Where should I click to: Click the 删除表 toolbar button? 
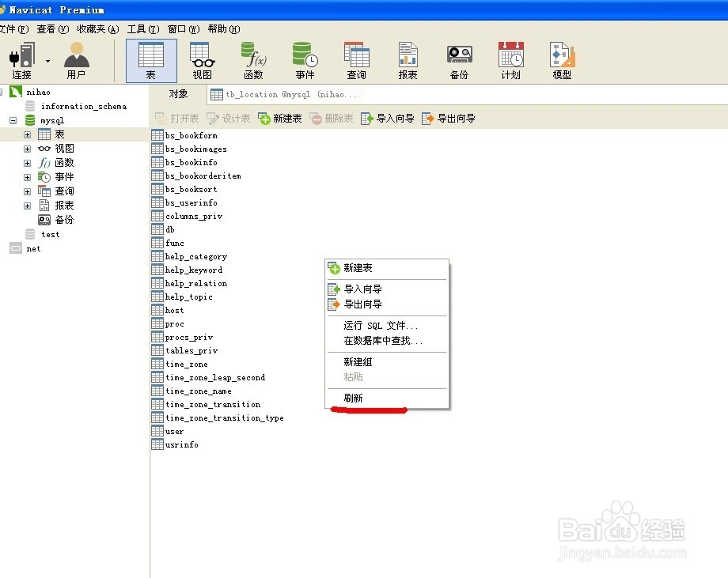332,119
